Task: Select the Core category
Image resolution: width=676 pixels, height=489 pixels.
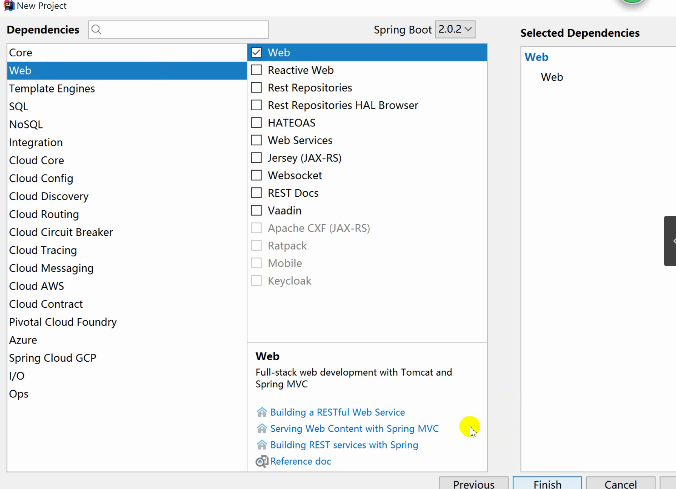Action: click(x=127, y=53)
